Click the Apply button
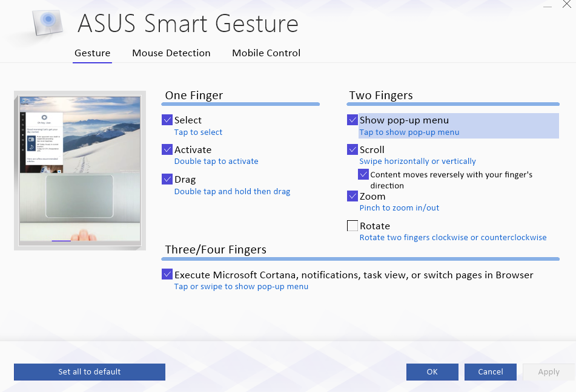 click(x=549, y=372)
